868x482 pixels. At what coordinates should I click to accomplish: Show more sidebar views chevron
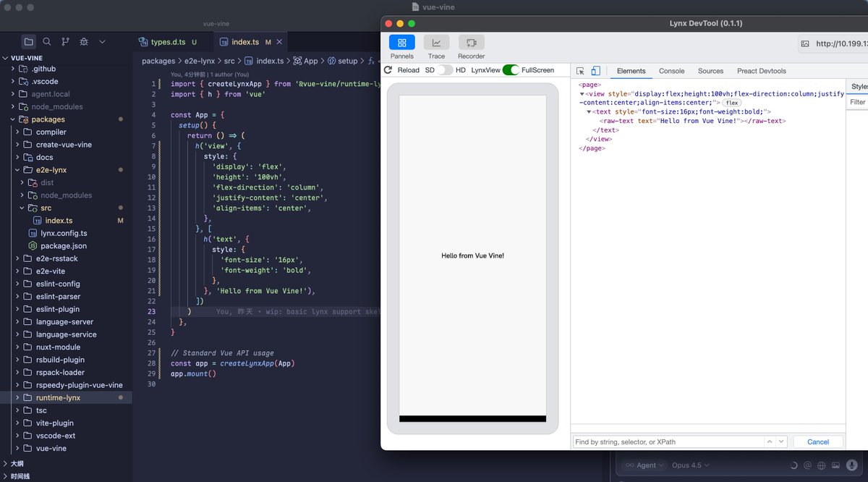(102, 42)
